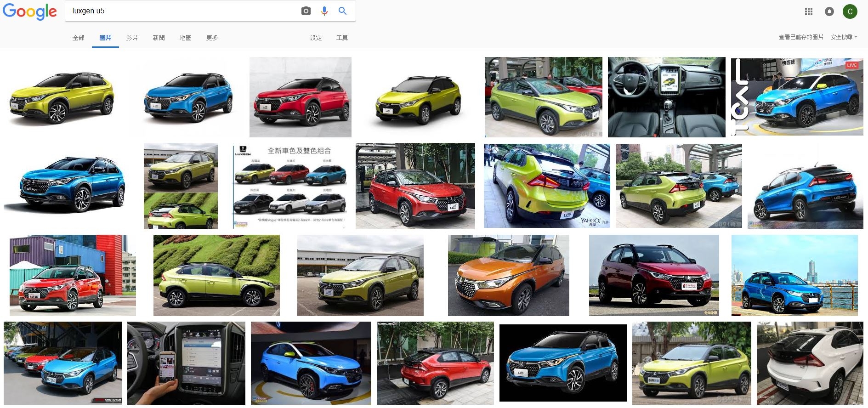The image size is (868, 408).
Task: Open the orange car thumbnail
Action: coord(508,275)
